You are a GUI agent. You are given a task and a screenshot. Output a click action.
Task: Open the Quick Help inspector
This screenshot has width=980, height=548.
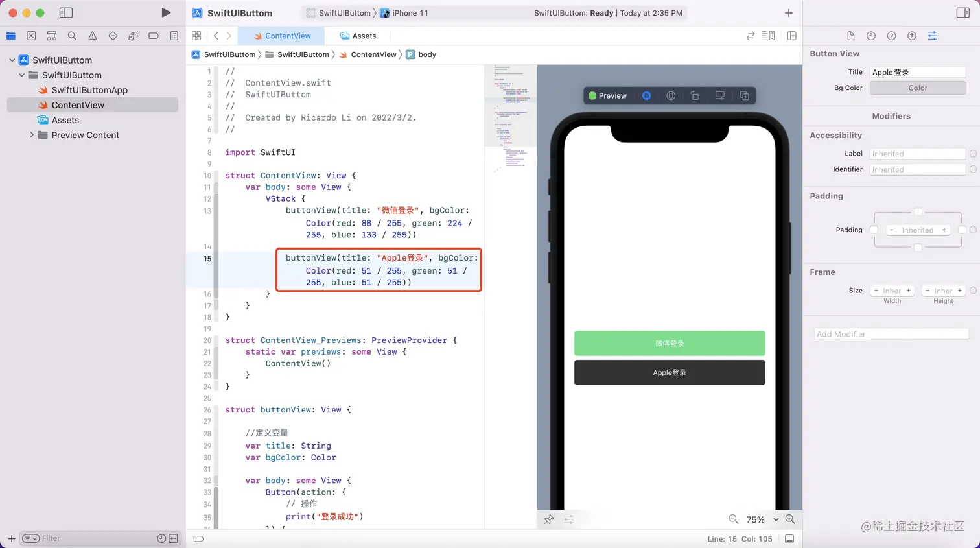pos(891,36)
